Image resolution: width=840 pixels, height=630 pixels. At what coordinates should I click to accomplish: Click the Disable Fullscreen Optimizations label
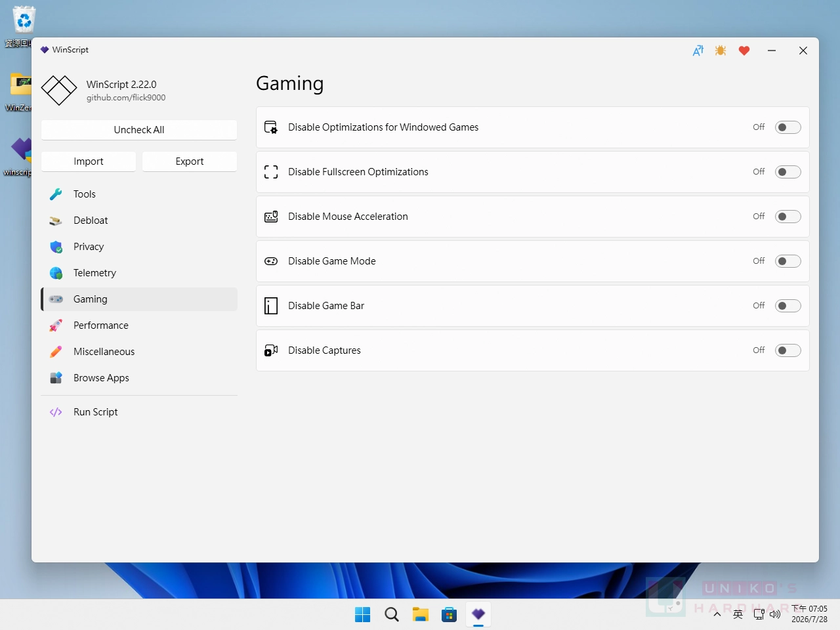pos(358,172)
